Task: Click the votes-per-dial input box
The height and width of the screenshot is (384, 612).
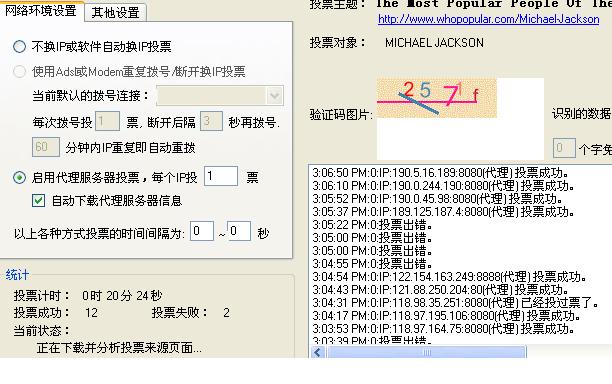Action: 107,121
